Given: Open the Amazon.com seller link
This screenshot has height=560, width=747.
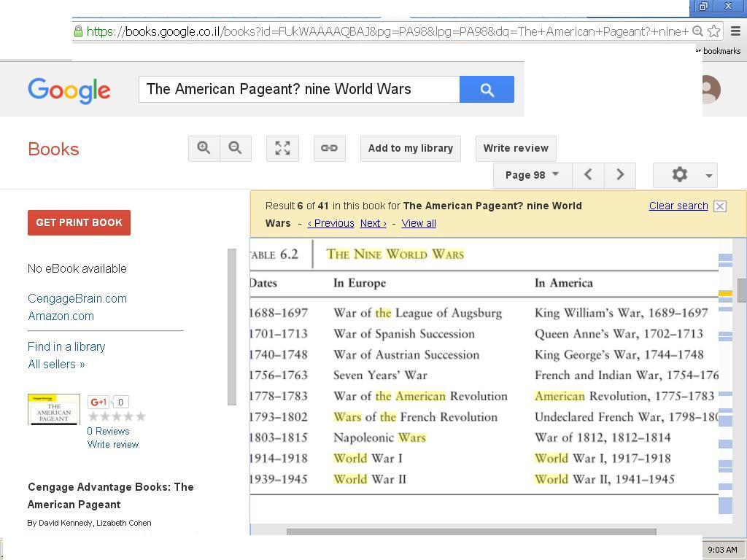Looking at the screenshot, I should 61,316.
